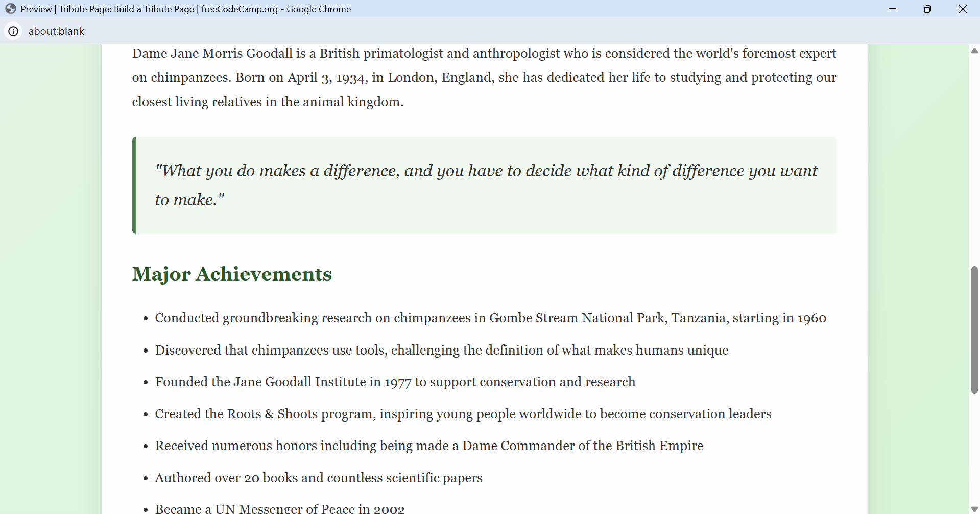The image size is (980, 514).
Task: Click the intro paragraph about Dame Jane Goodall
Action: pos(484,78)
